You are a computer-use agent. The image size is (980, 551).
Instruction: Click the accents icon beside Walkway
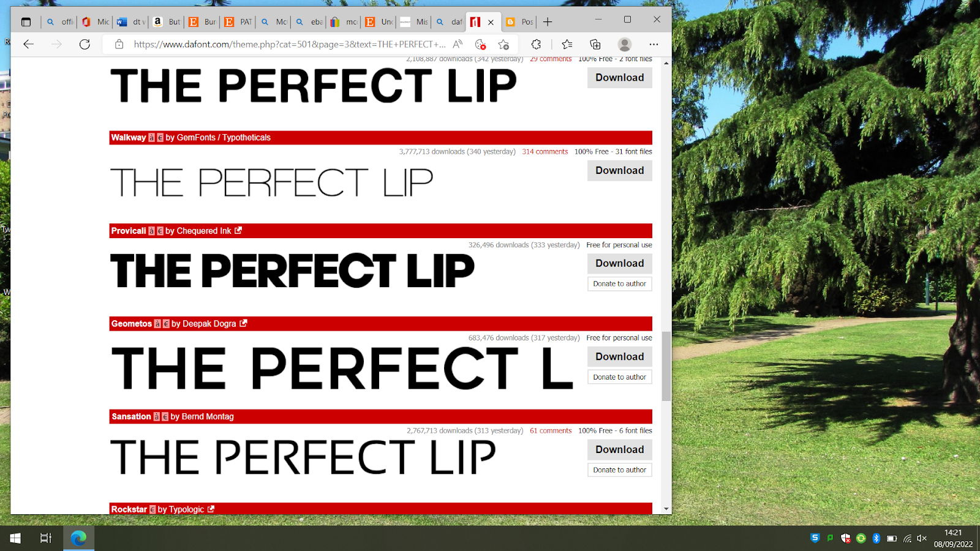(151, 138)
